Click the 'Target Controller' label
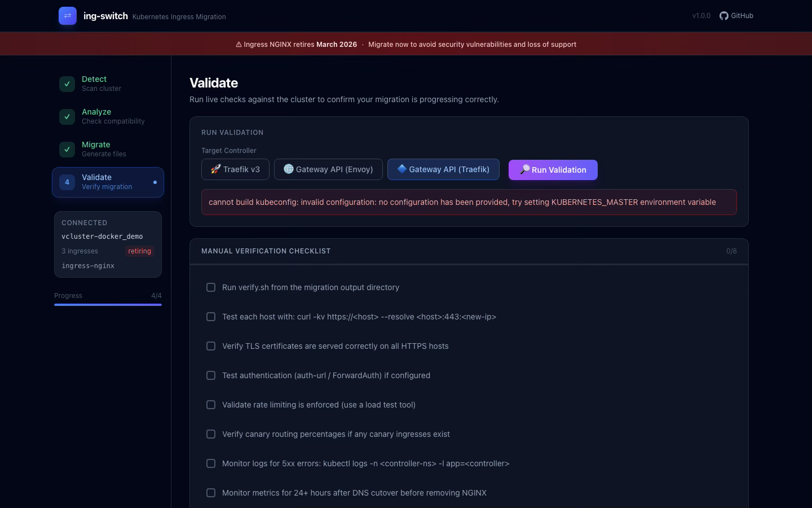The image size is (812, 508). [x=228, y=151]
